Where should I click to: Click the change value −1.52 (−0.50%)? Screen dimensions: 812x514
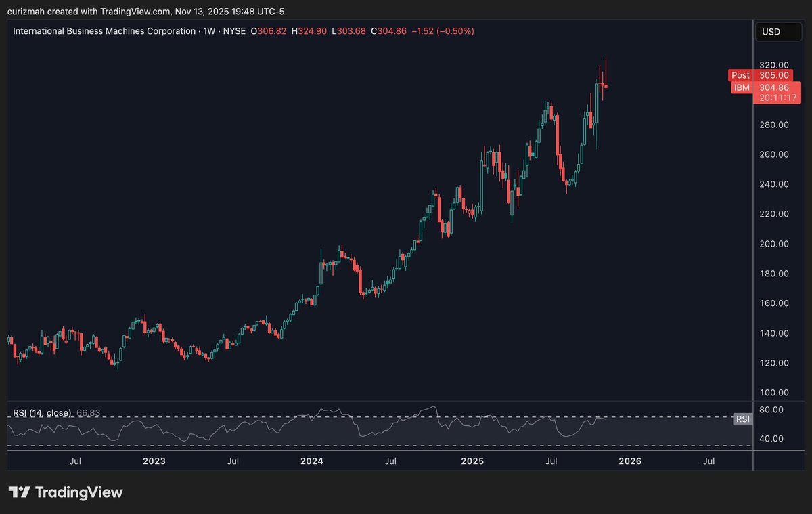tap(443, 31)
